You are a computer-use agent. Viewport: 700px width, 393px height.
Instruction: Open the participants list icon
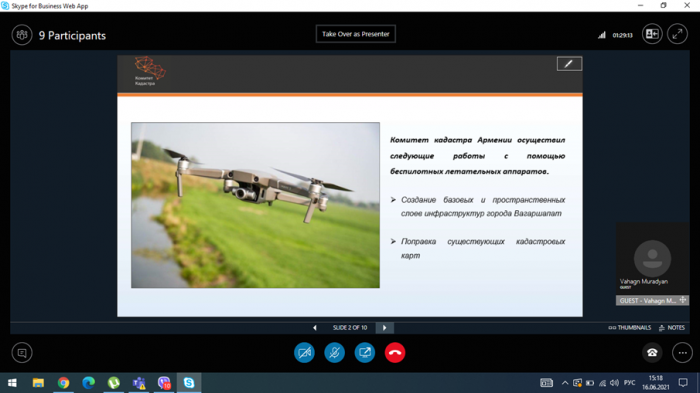point(22,35)
